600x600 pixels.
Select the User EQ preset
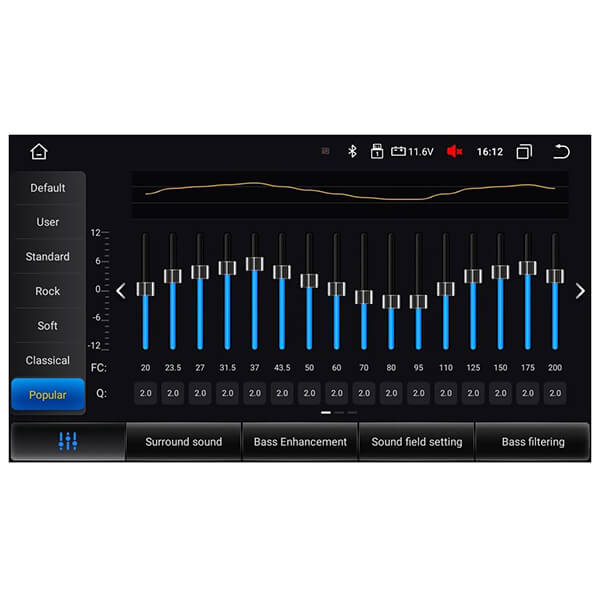48,222
